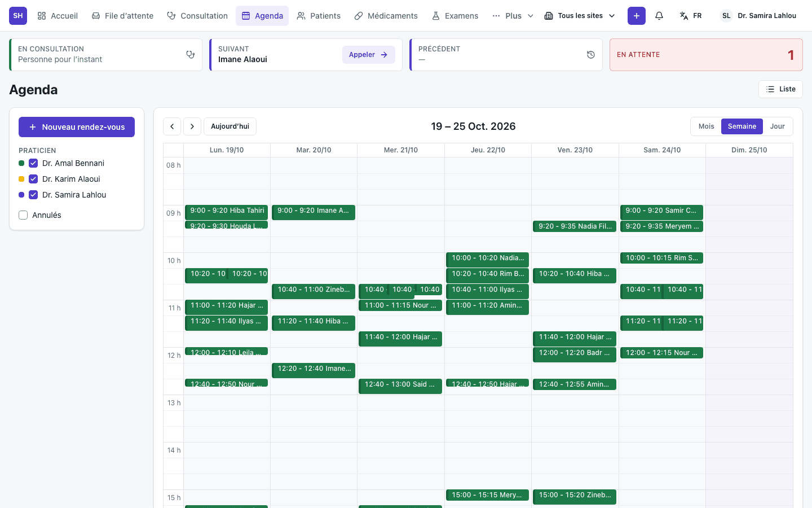Switch to Semaine view

742,126
